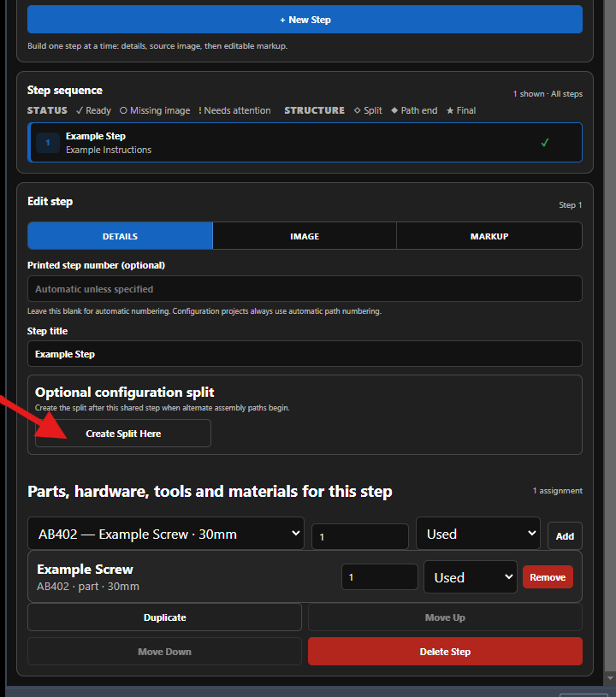Select the Example Step row in the step sequence
This screenshot has width=616, height=697.
[305, 143]
